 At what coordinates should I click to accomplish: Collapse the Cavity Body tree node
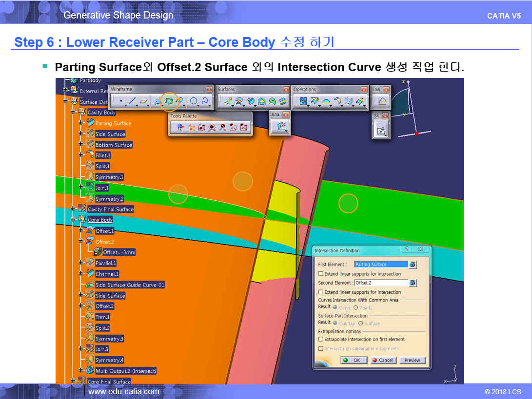coord(73,112)
